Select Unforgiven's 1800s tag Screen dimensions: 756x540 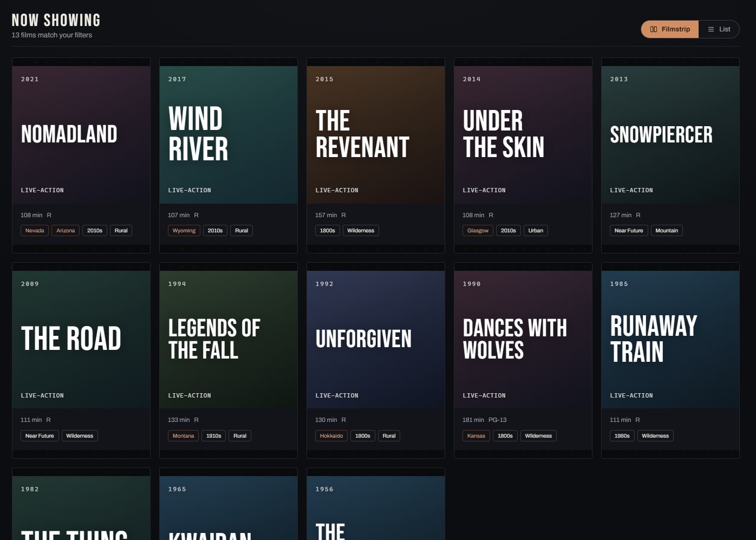pos(363,436)
